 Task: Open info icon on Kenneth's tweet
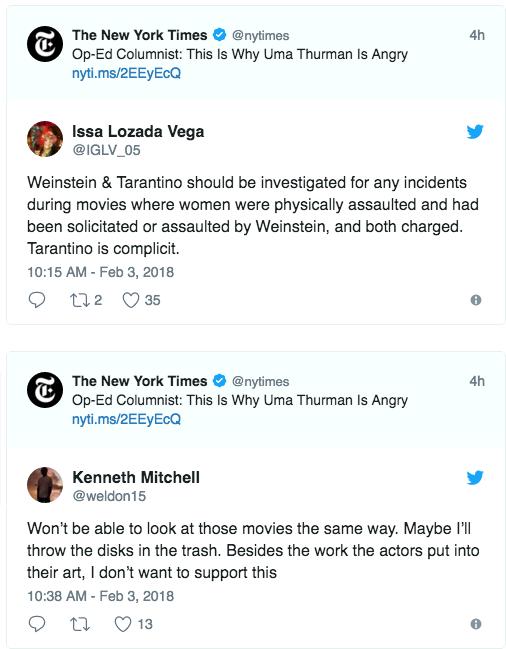click(476, 624)
